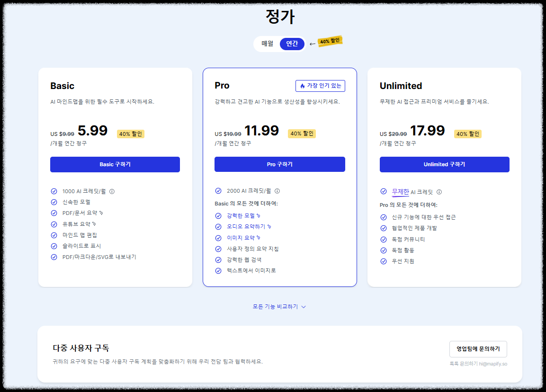Expand 모든 기능 비교하기
546x392 pixels.
tap(276, 306)
